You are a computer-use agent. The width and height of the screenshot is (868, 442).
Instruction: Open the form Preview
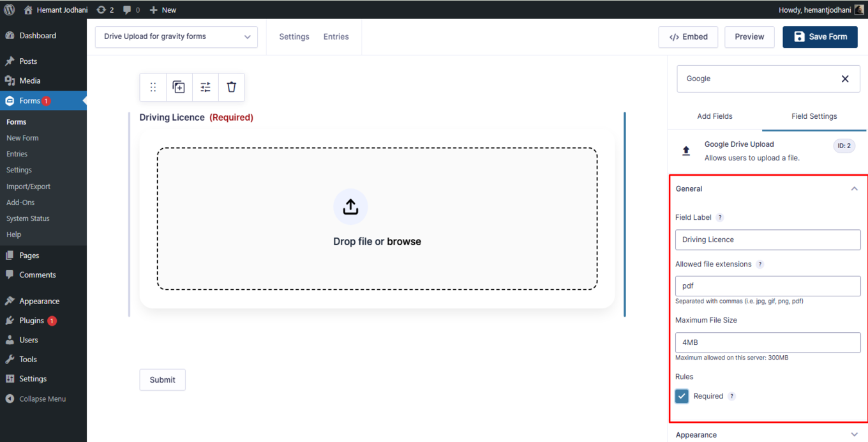(749, 36)
